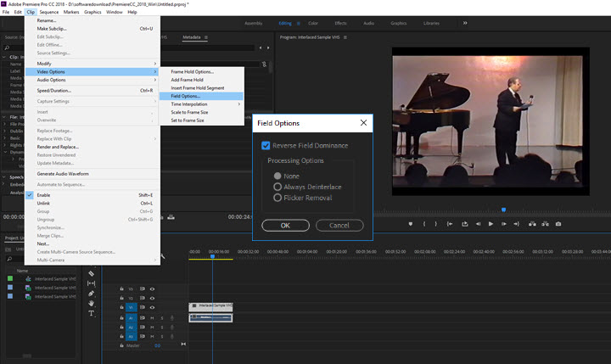The width and height of the screenshot is (611, 364).
Task: Open the Sequence menu
Action: point(49,12)
